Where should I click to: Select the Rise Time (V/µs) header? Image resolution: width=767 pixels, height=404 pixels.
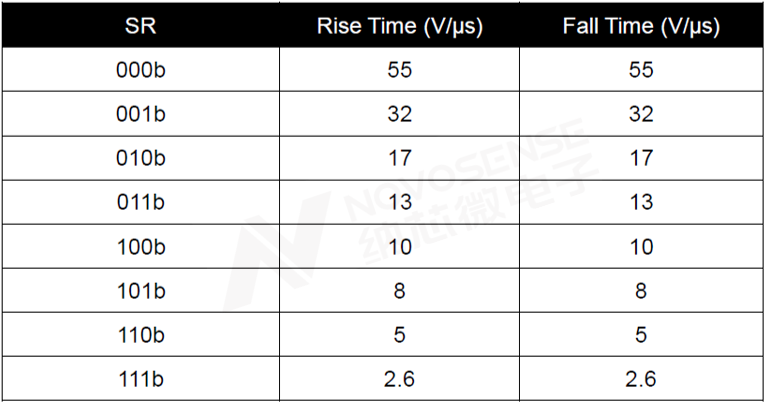coord(400,26)
